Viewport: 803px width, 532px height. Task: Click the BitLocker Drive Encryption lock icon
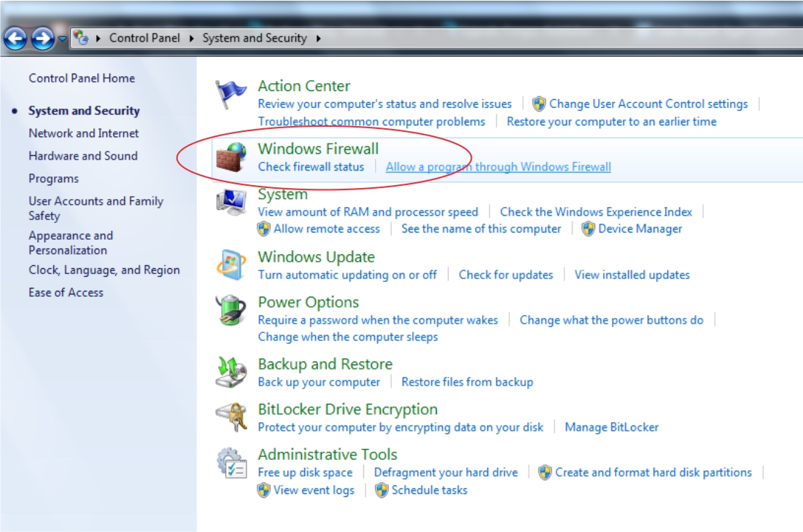[x=231, y=417]
